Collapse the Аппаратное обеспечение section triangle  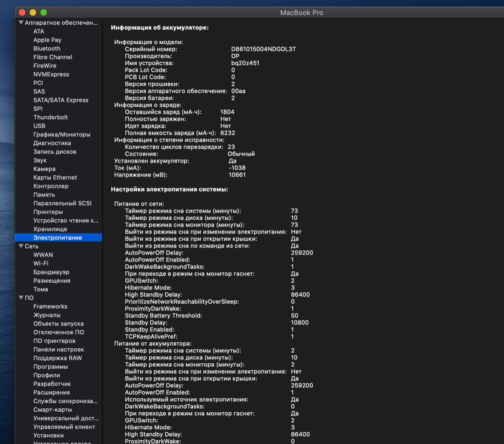[x=21, y=23]
